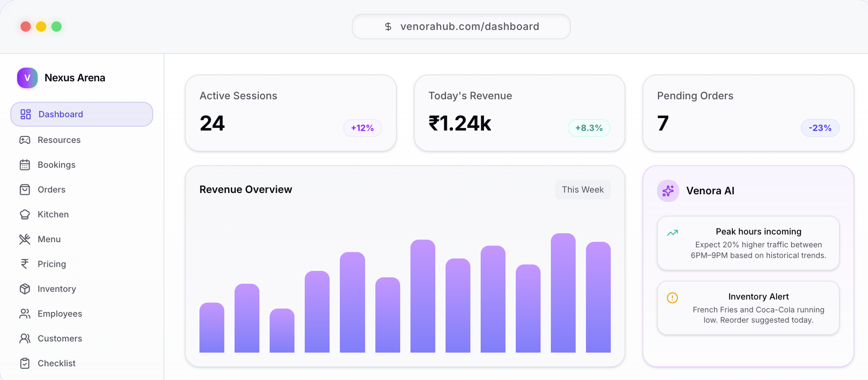
Task: Click the green maximize window button
Action: coord(56,27)
